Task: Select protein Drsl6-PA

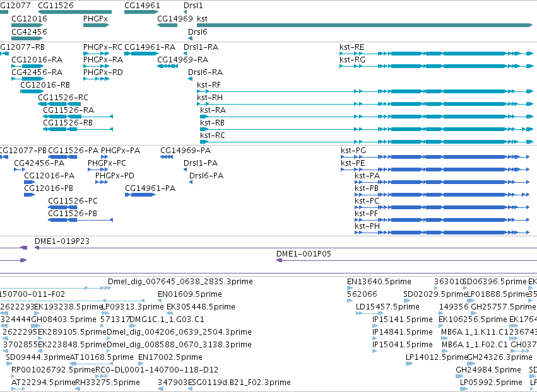Action: coord(206,176)
